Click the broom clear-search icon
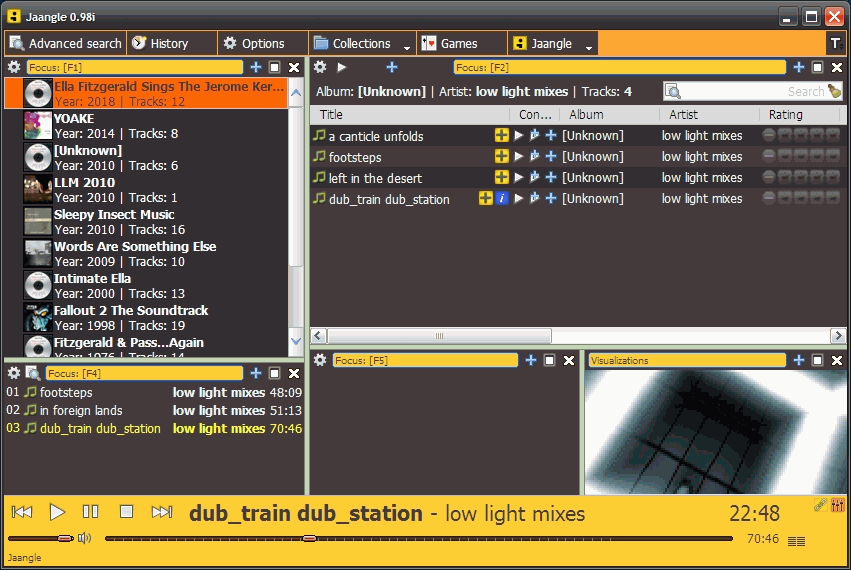 click(834, 91)
